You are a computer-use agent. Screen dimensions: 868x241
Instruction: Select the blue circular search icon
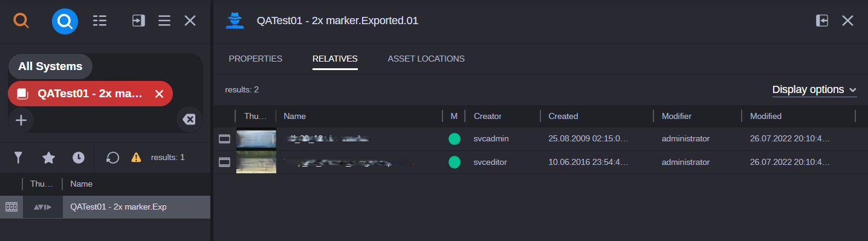click(65, 22)
